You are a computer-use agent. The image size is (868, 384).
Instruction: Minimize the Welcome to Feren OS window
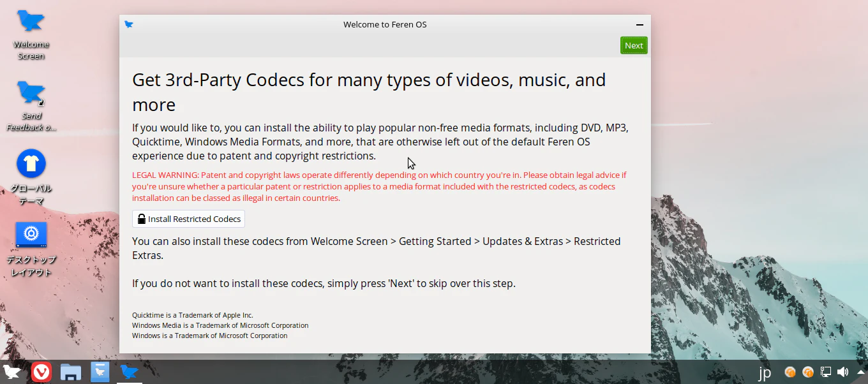pyautogui.click(x=640, y=25)
